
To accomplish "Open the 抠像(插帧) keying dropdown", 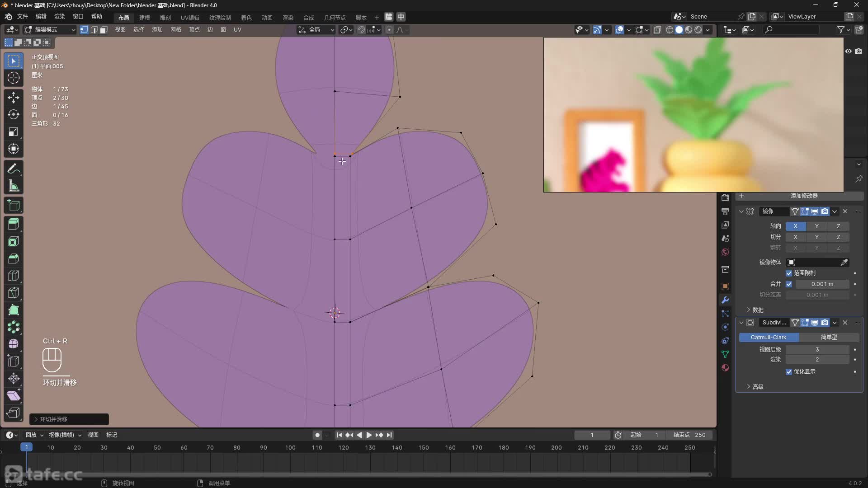I will (65, 435).
